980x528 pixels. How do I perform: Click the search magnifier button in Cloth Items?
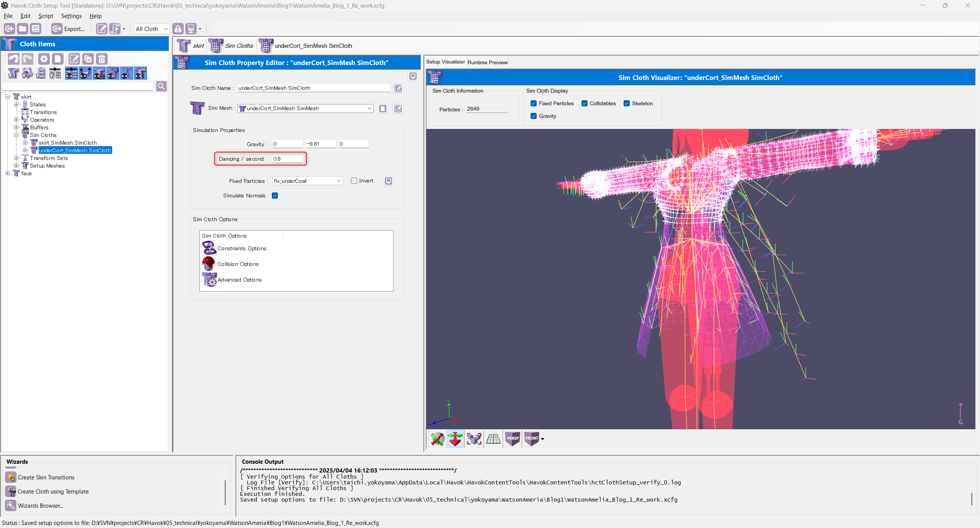click(x=161, y=86)
